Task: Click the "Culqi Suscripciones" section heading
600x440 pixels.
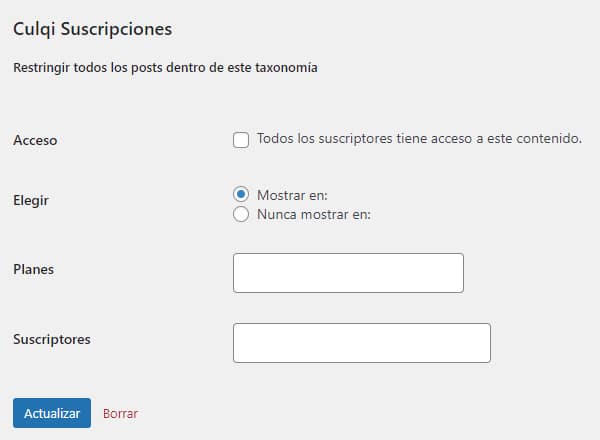Action: (x=92, y=29)
